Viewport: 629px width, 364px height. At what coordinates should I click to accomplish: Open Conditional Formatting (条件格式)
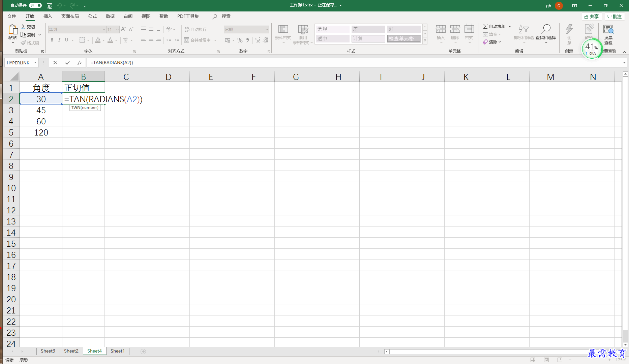tap(283, 34)
